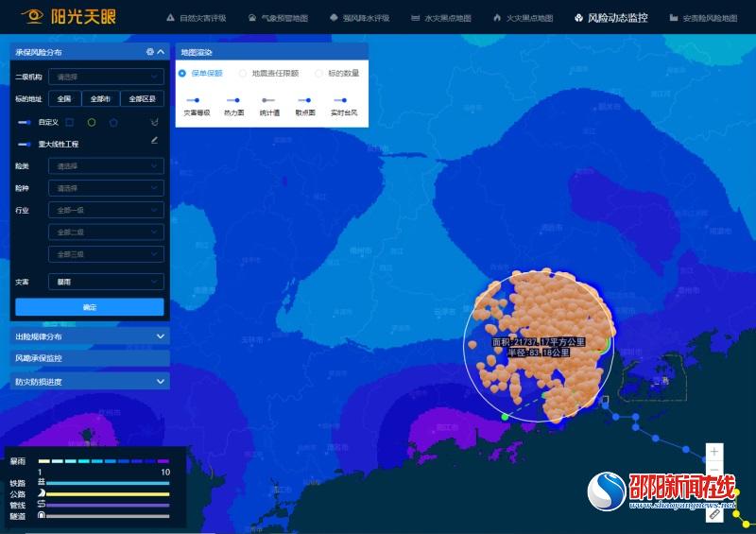Click the yellow 公路 legend line
The height and width of the screenshot is (534, 756).
(108, 494)
